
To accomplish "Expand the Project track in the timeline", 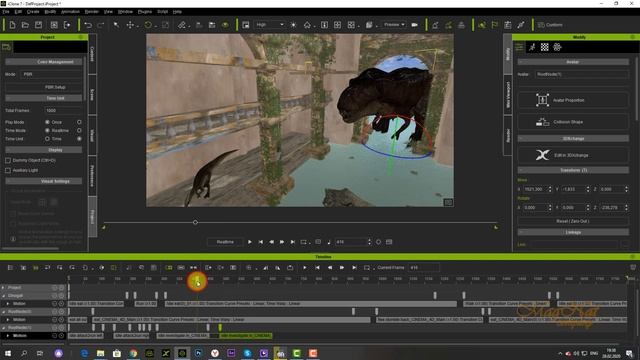I will (x=3, y=288).
